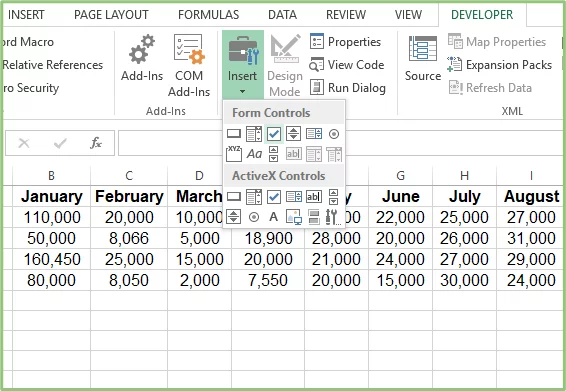Insert an ActiveX Text Box

coord(314,197)
